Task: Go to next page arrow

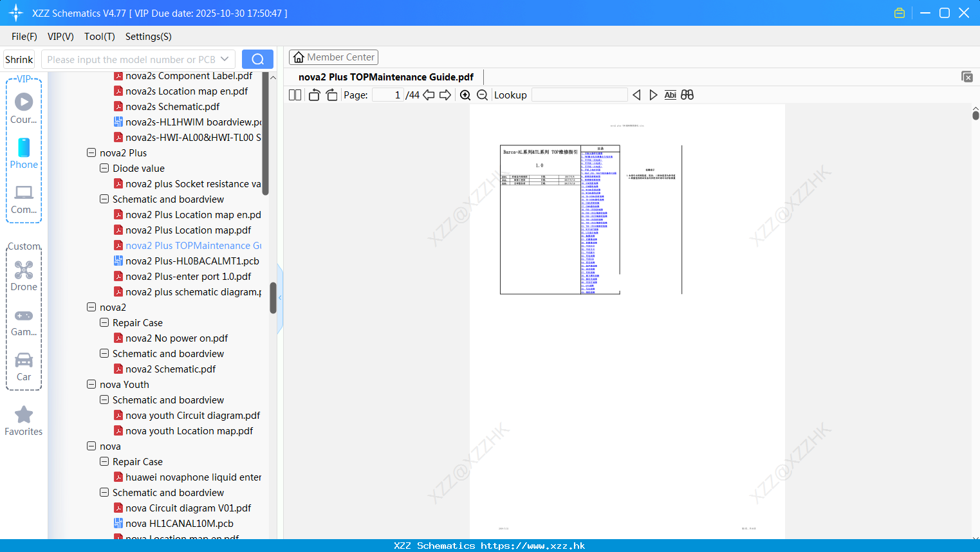Action: 445,95
